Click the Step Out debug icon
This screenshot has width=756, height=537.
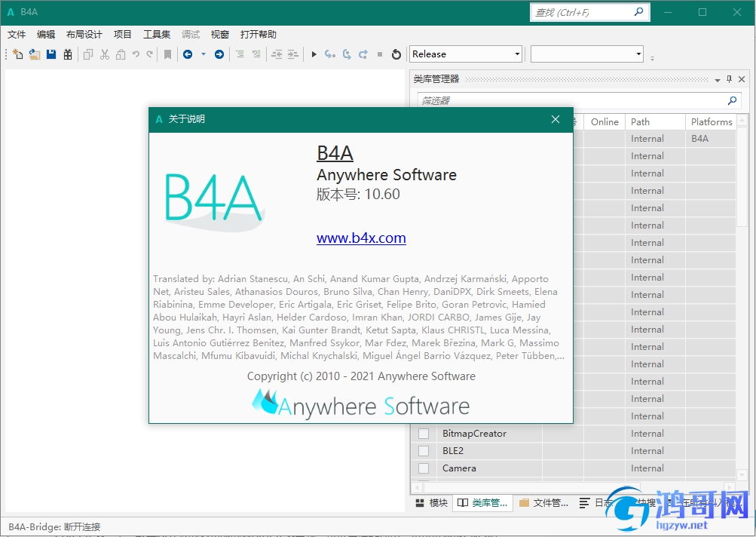pos(363,54)
